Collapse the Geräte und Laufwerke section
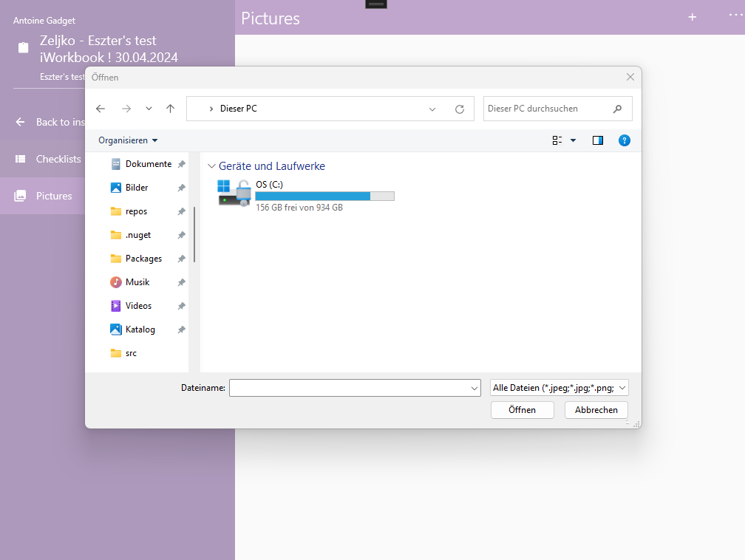 click(212, 165)
